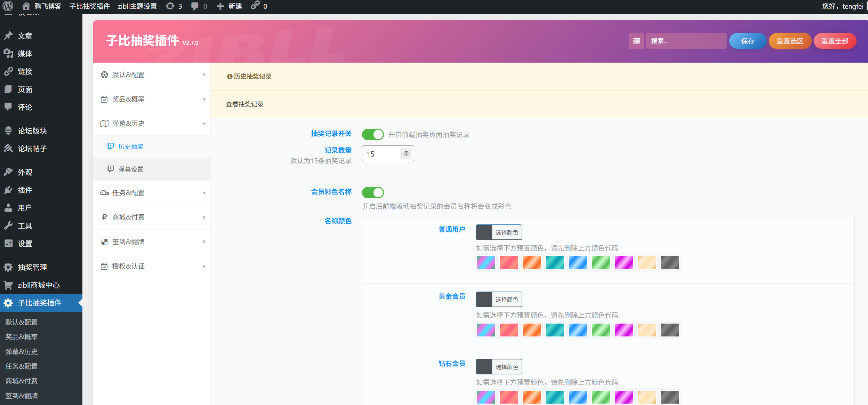Open the updates icon showing 3
The height and width of the screenshot is (405, 868).
170,6
